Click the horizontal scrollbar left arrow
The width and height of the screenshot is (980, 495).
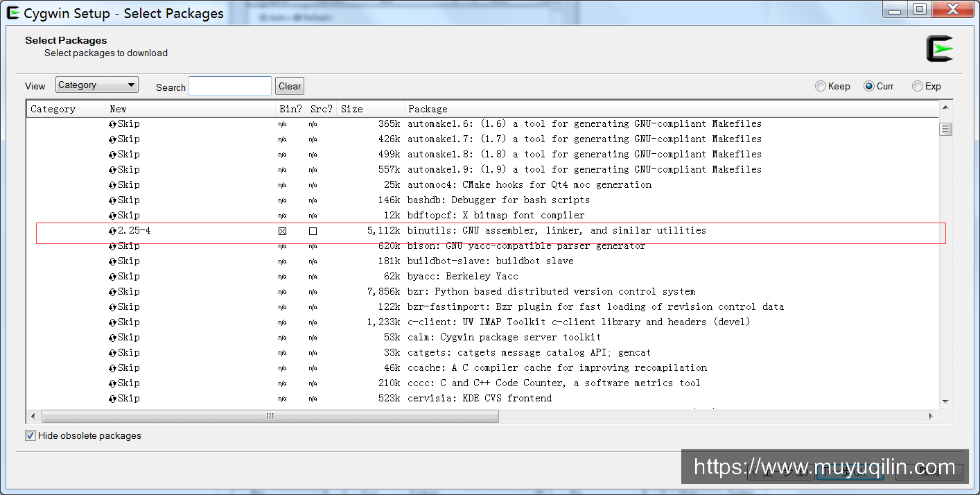pos(33,416)
